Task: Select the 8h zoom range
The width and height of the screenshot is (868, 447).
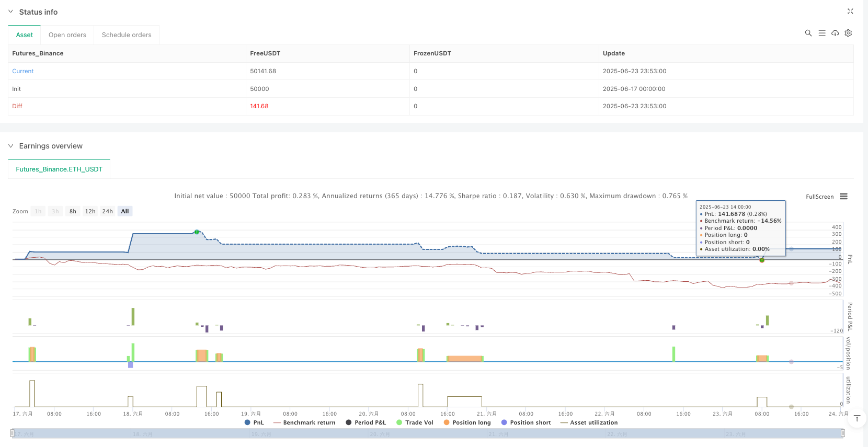Action: tap(73, 211)
